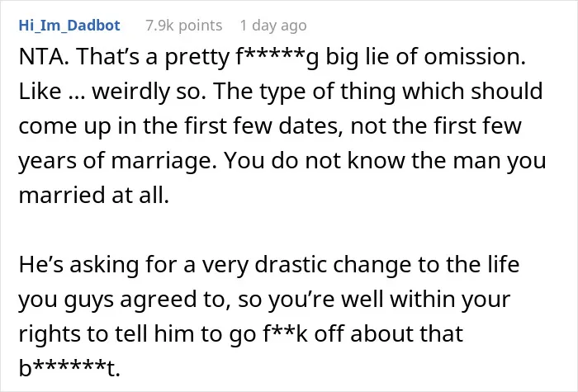Open the '1 day ago' timestamp permalink

[x=273, y=26]
